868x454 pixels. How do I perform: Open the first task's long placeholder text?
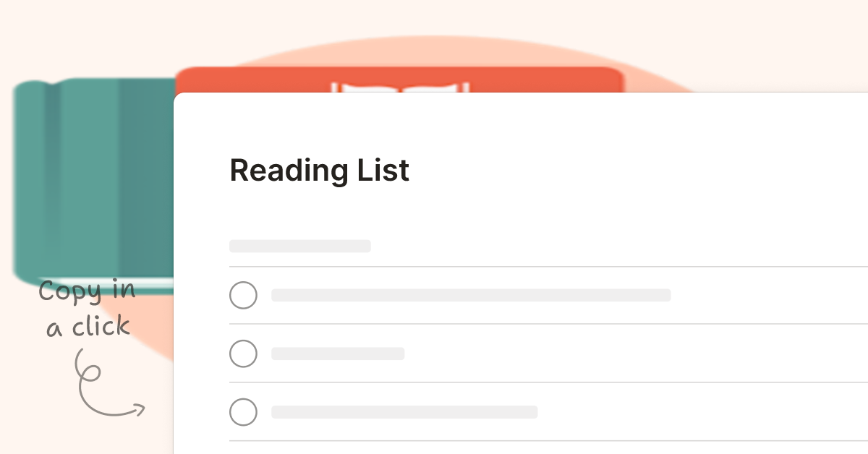point(471,295)
